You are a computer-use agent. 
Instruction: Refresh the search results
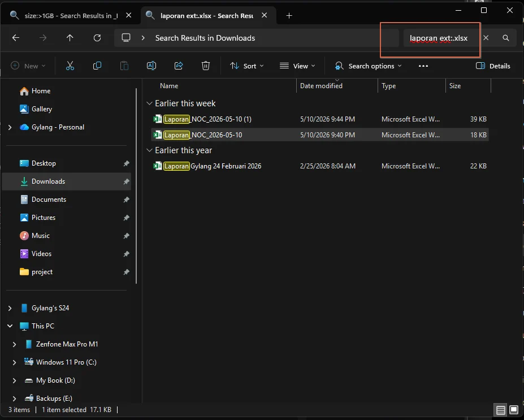point(97,38)
